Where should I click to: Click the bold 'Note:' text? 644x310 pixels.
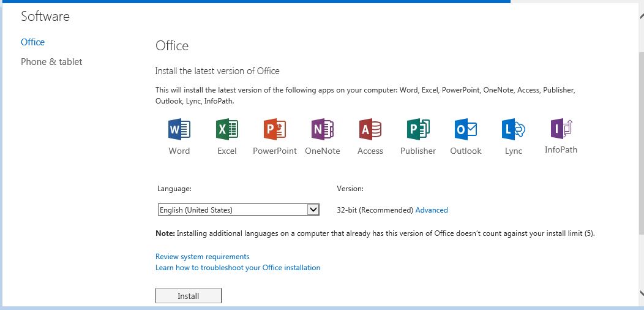click(x=165, y=233)
